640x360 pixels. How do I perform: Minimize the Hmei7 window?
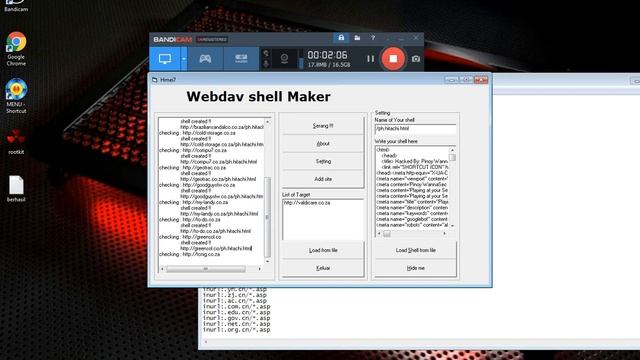451,80
